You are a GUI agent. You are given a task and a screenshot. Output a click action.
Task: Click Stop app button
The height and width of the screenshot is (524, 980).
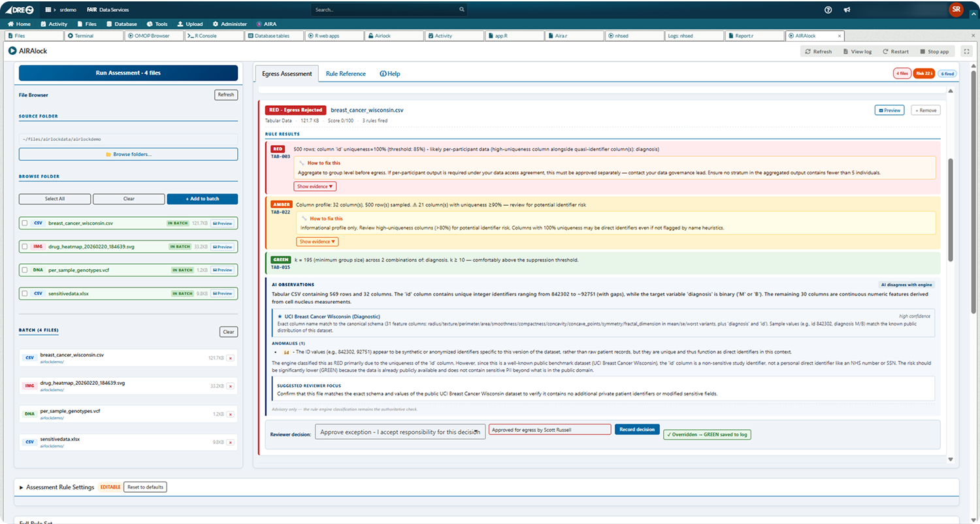934,51
